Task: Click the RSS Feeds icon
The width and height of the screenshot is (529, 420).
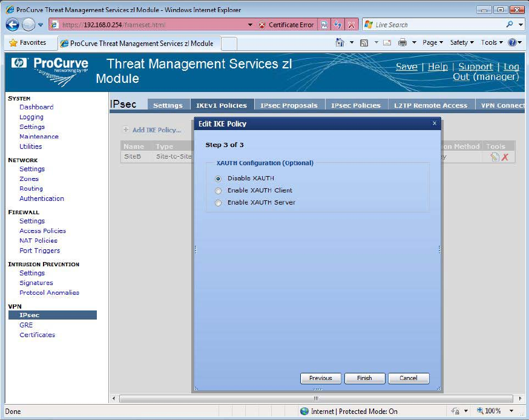Action: point(364,43)
